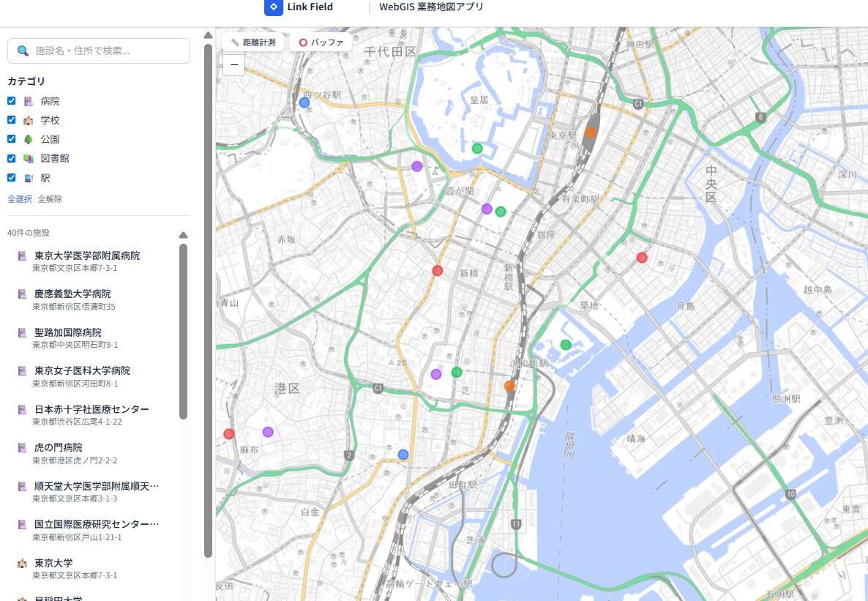
Task: Click the 千代田区 label on the map
Action: (389, 52)
